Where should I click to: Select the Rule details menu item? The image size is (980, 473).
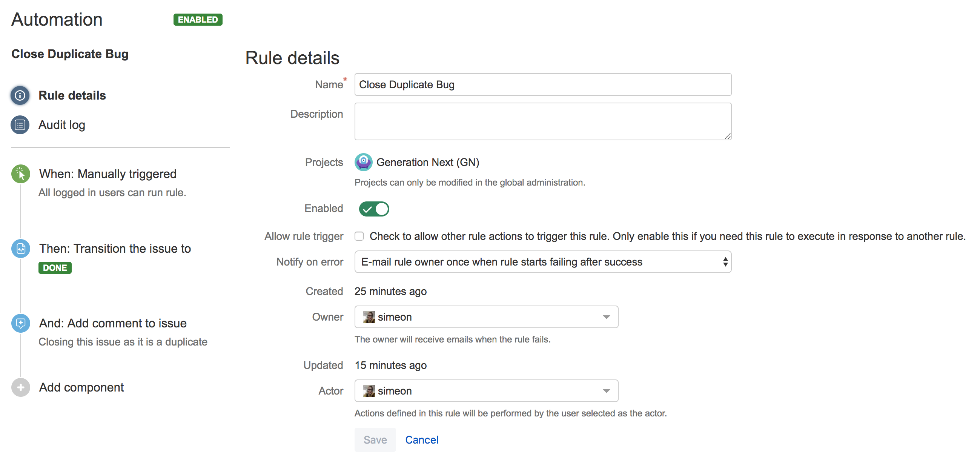[72, 95]
